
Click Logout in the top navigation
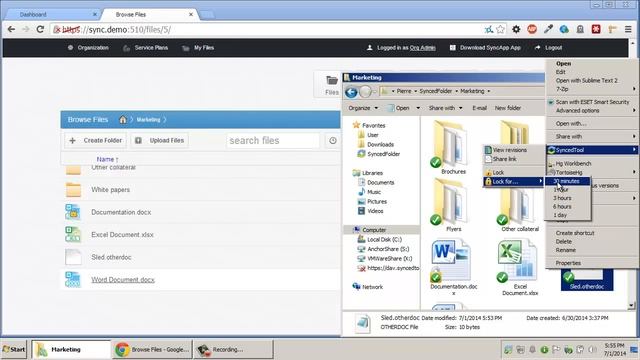[548, 48]
